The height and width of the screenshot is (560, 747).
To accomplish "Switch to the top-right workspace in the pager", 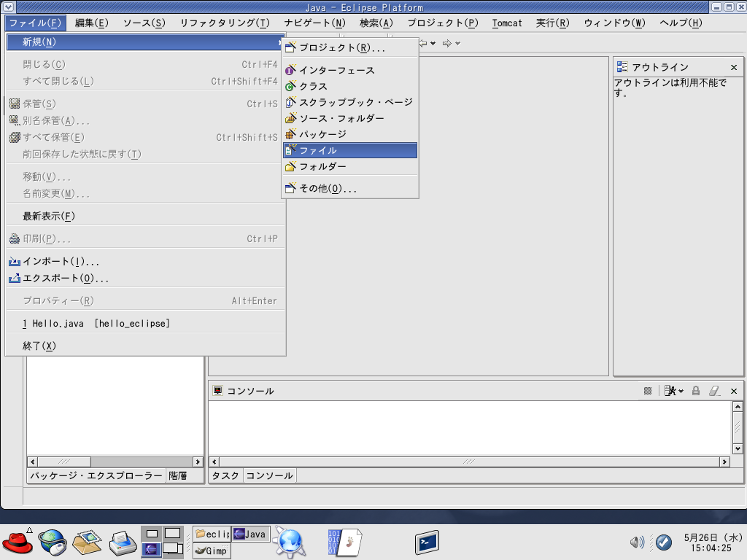I will (172, 534).
